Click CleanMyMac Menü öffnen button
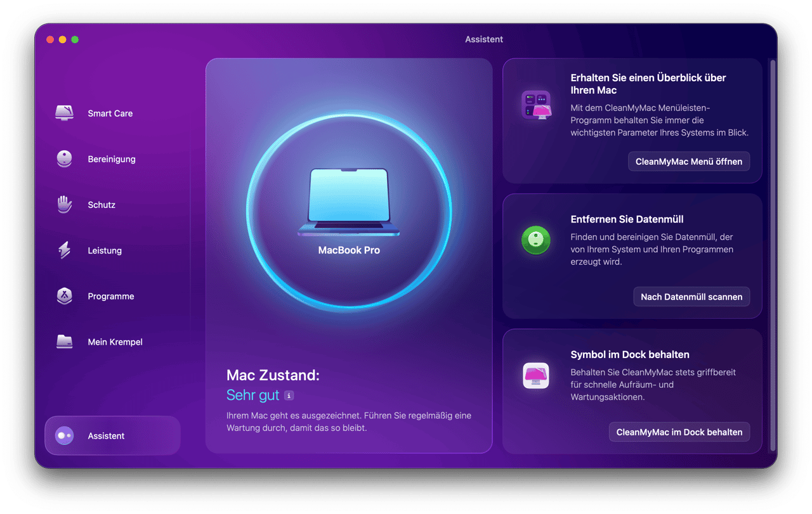Screen dimensions: 812x514 [x=689, y=162]
